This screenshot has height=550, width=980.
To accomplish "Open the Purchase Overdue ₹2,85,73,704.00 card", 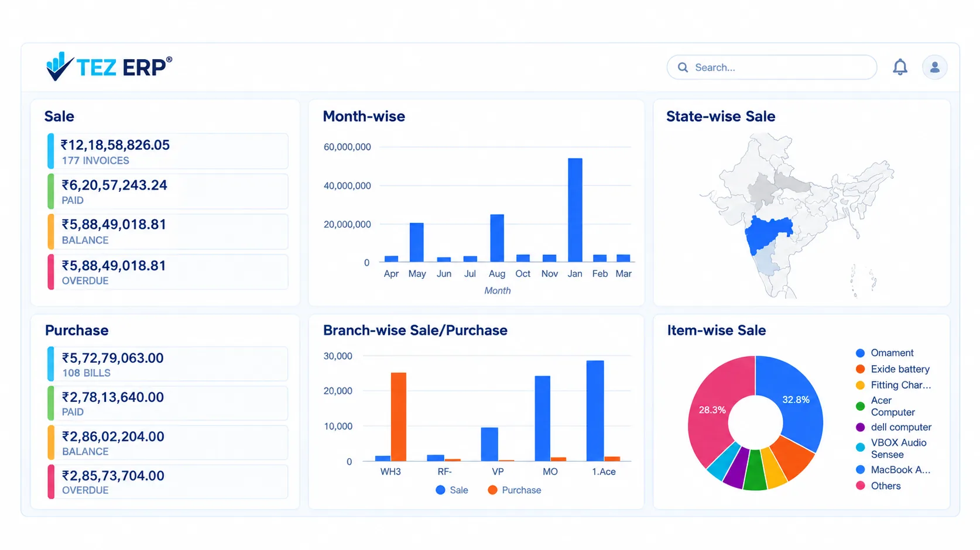I will 167,482.
